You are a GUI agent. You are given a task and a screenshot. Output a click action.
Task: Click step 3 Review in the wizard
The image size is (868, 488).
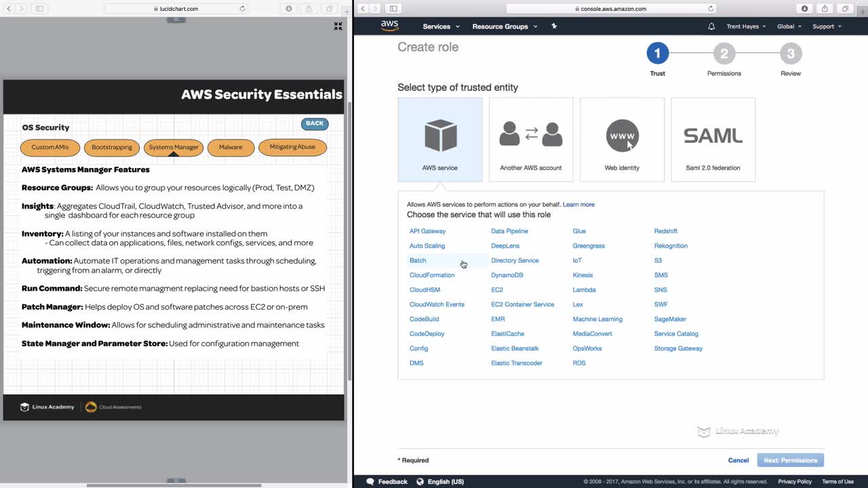(x=790, y=54)
